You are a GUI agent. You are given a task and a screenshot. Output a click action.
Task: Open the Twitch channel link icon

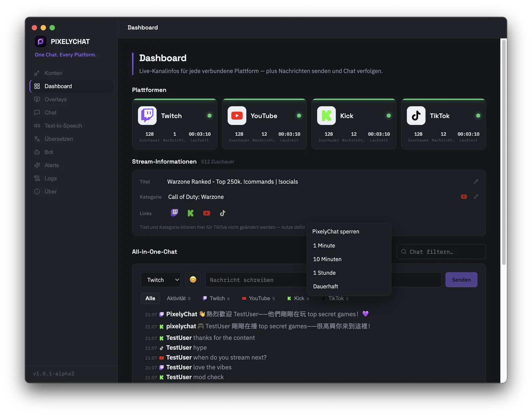pyautogui.click(x=174, y=213)
